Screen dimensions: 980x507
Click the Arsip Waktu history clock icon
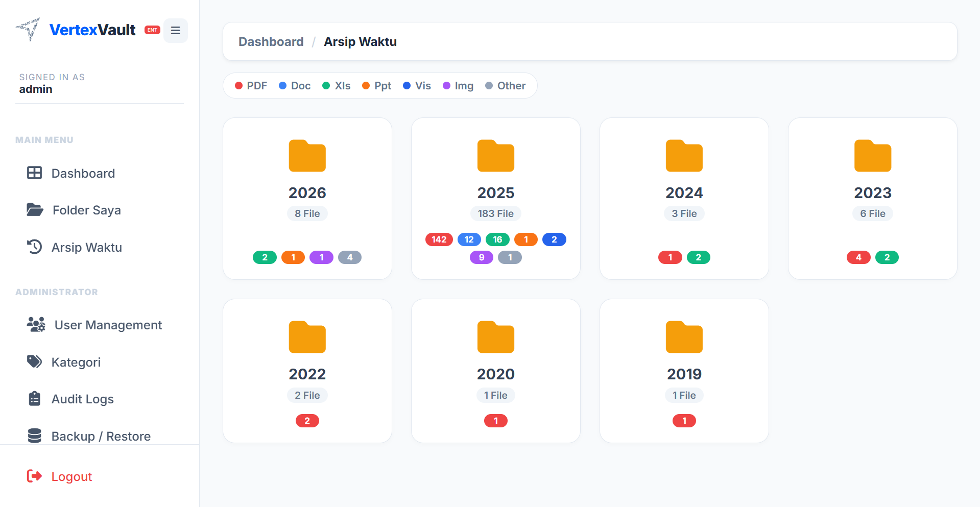[x=34, y=247]
